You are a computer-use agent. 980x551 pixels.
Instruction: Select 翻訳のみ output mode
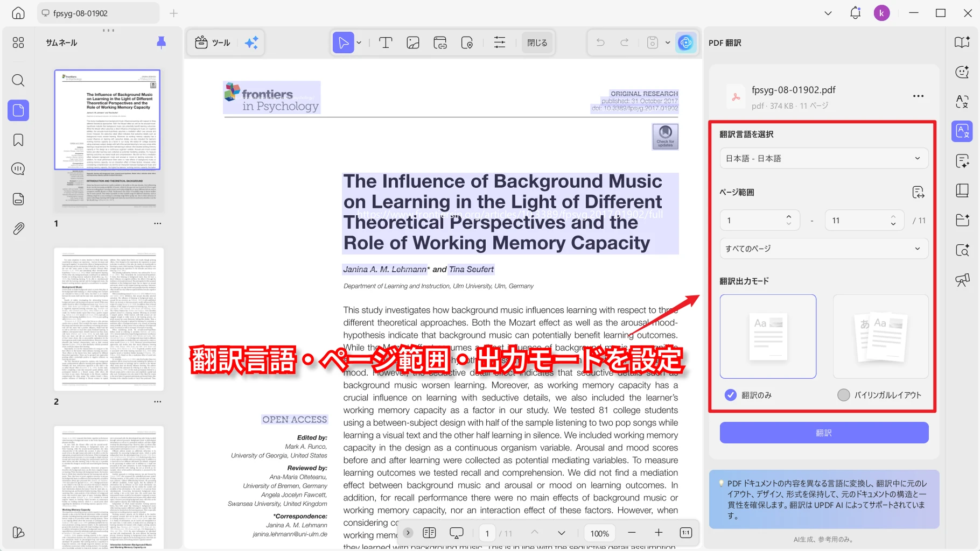coord(748,395)
